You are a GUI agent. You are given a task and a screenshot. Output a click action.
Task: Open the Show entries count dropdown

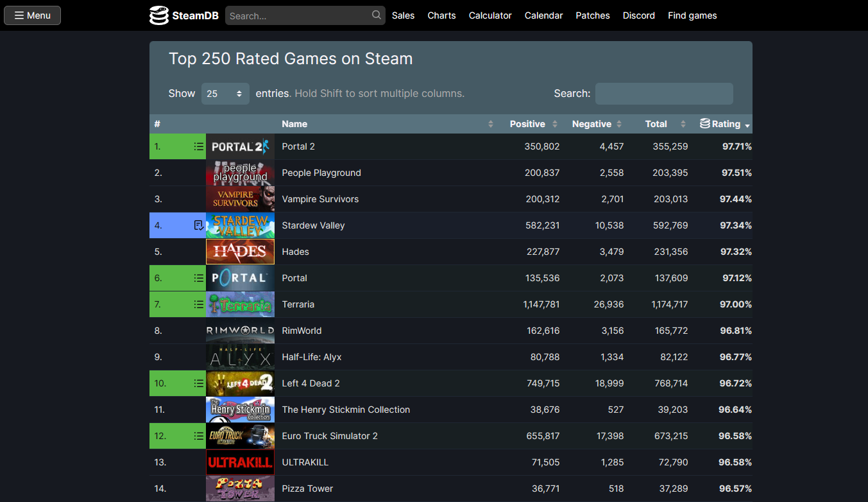pyautogui.click(x=225, y=94)
